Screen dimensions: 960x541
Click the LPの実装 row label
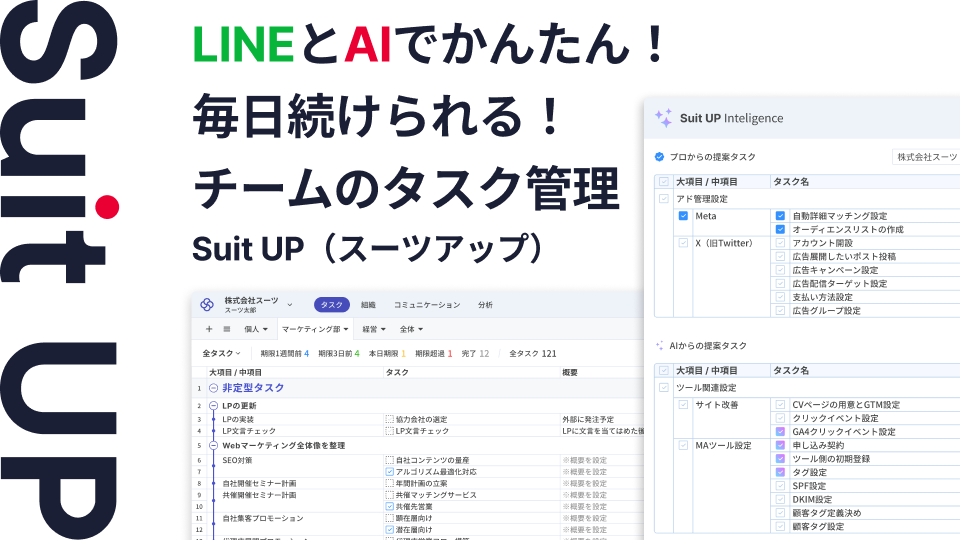click(238, 420)
